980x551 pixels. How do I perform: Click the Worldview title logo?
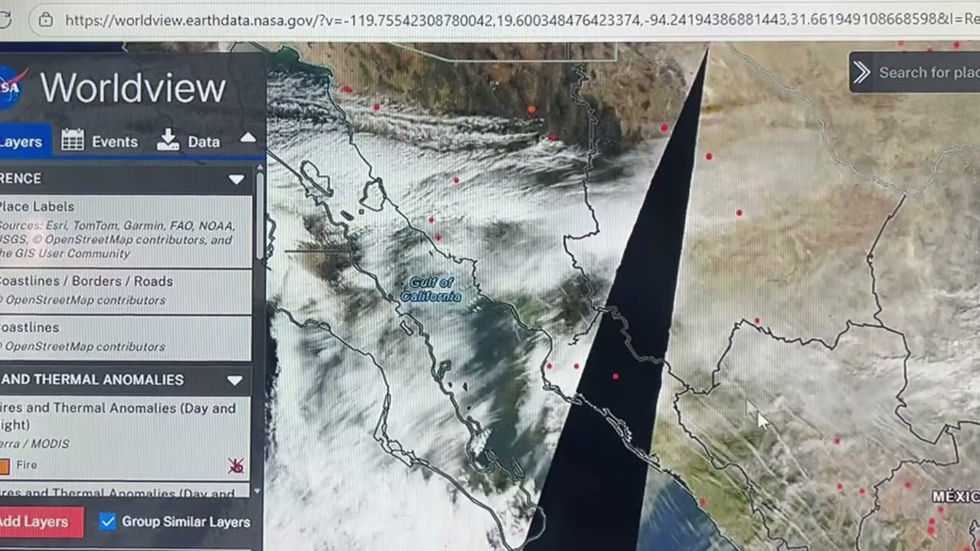click(x=132, y=88)
